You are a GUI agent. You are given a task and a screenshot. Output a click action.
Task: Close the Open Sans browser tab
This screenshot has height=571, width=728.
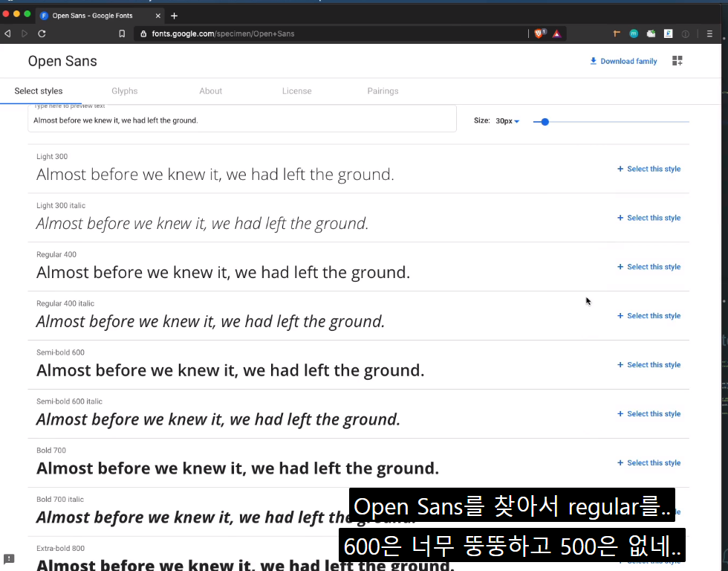click(x=157, y=16)
